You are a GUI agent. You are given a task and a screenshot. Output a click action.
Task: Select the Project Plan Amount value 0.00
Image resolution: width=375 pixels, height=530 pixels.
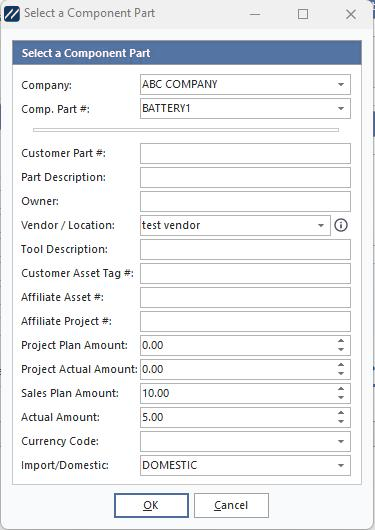[x=153, y=345]
